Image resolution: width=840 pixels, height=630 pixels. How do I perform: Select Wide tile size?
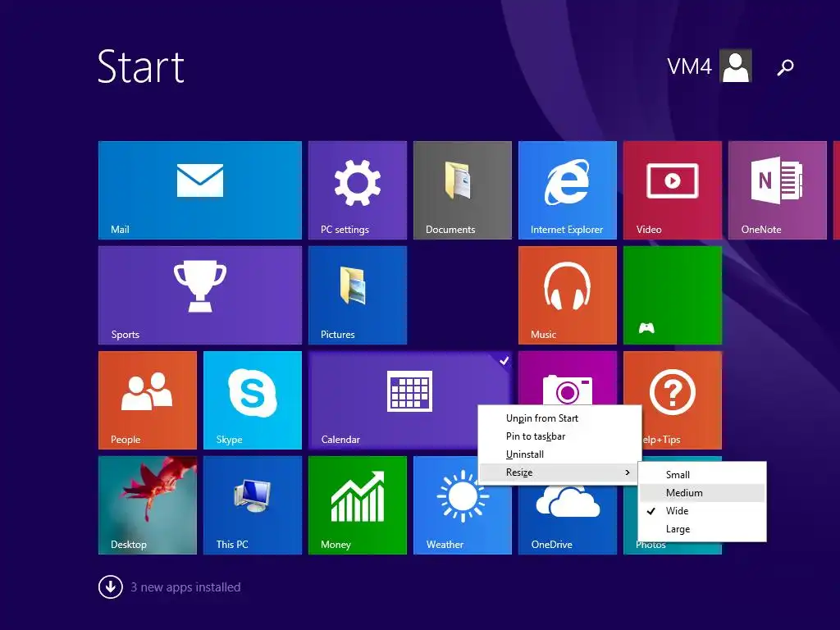pos(702,511)
